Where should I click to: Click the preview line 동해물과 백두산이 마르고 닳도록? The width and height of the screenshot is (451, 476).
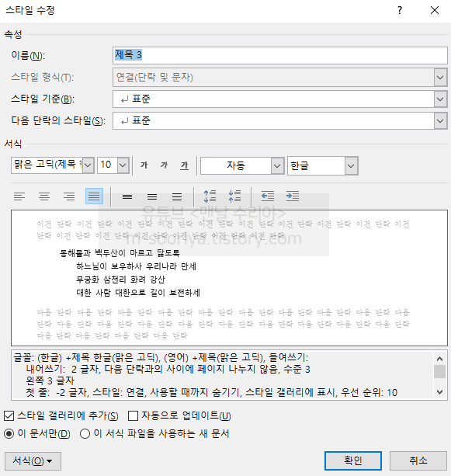click(x=120, y=253)
